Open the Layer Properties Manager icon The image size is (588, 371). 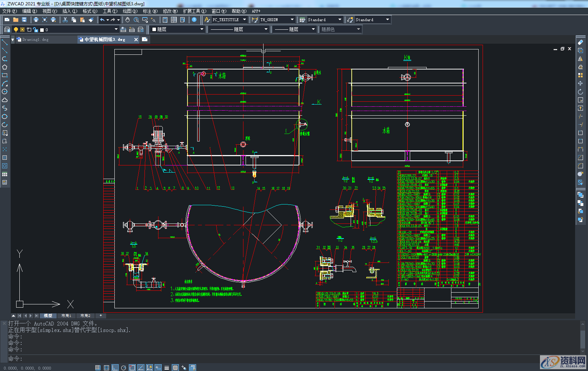point(7,29)
